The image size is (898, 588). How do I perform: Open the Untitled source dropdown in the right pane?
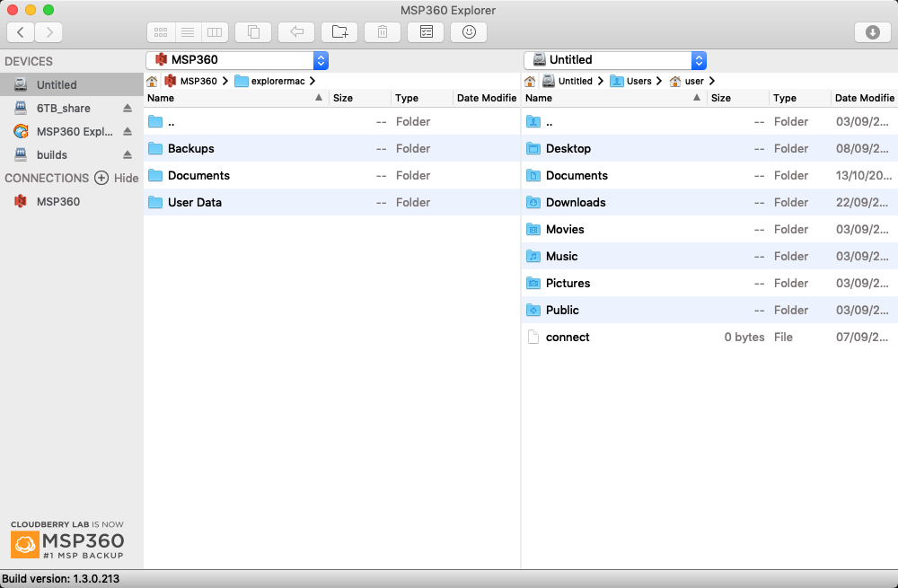click(615, 60)
